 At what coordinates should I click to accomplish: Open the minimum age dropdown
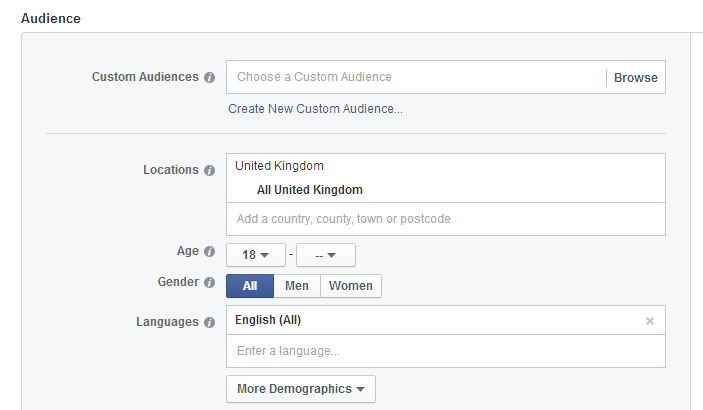pos(256,255)
